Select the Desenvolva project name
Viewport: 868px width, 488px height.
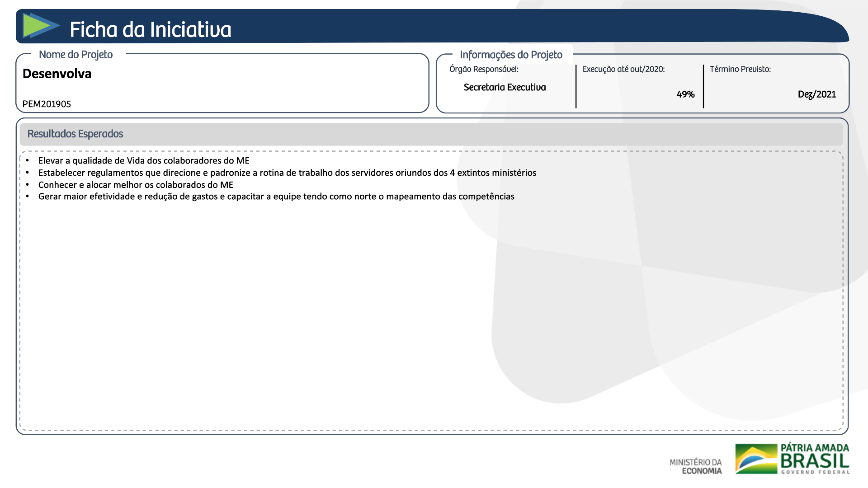tap(57, 74)
